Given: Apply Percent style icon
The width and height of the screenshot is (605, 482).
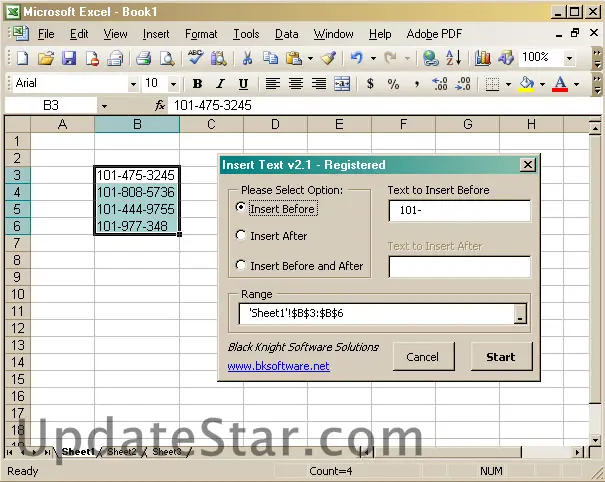Looking at the screenshot, I should [393, 83].
